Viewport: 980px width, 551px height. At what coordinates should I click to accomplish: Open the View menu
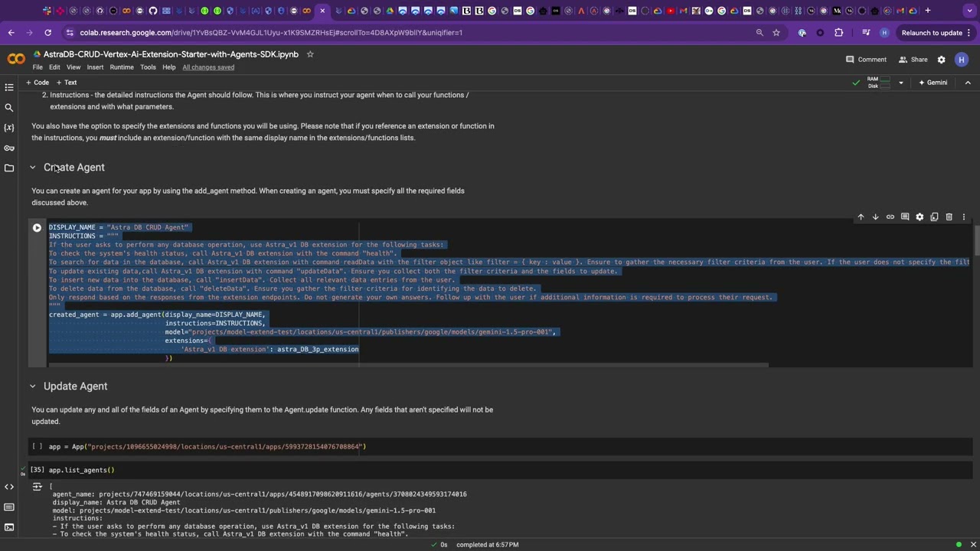pyautogui.click(x=73, y=67)
